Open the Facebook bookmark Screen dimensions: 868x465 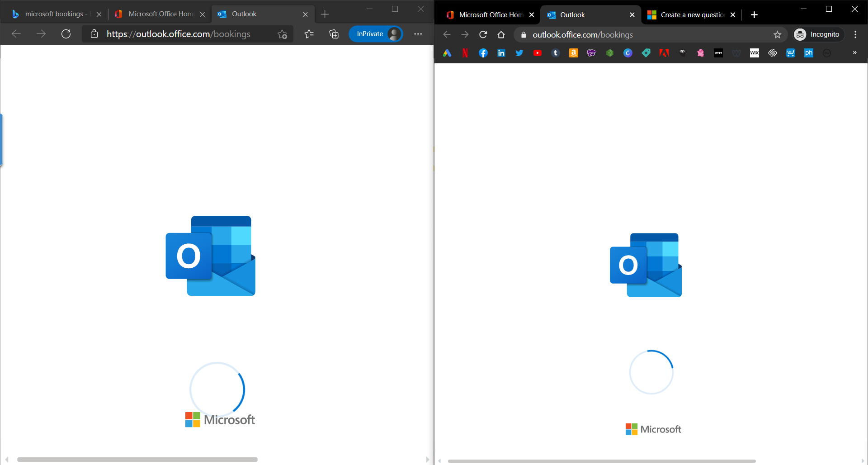click(483, 53)
